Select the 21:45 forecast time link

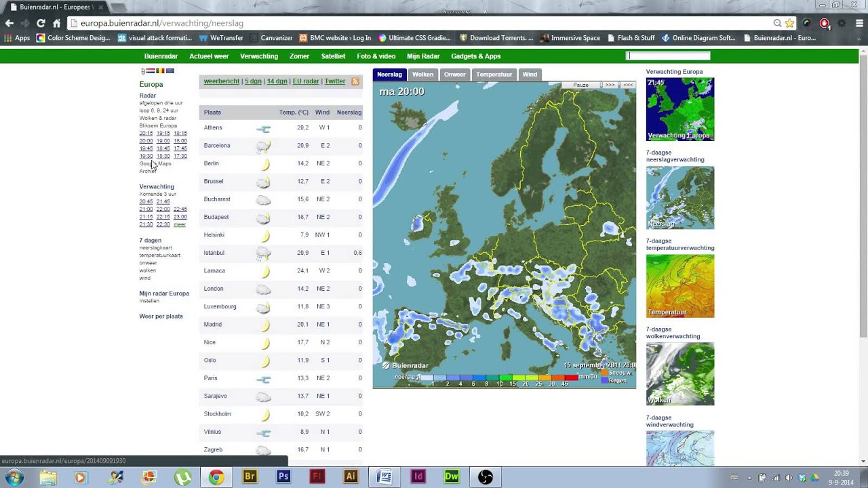coord(163,201)
